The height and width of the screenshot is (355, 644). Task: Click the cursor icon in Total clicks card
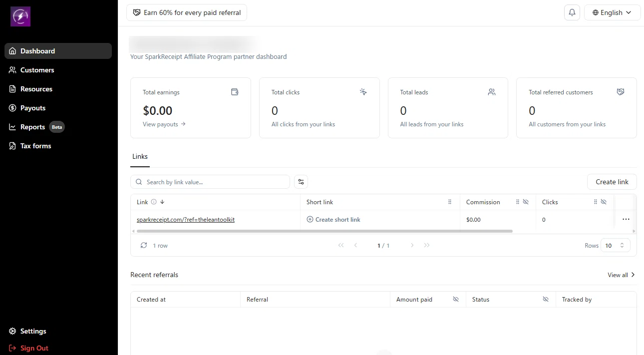tap(363, 92)
